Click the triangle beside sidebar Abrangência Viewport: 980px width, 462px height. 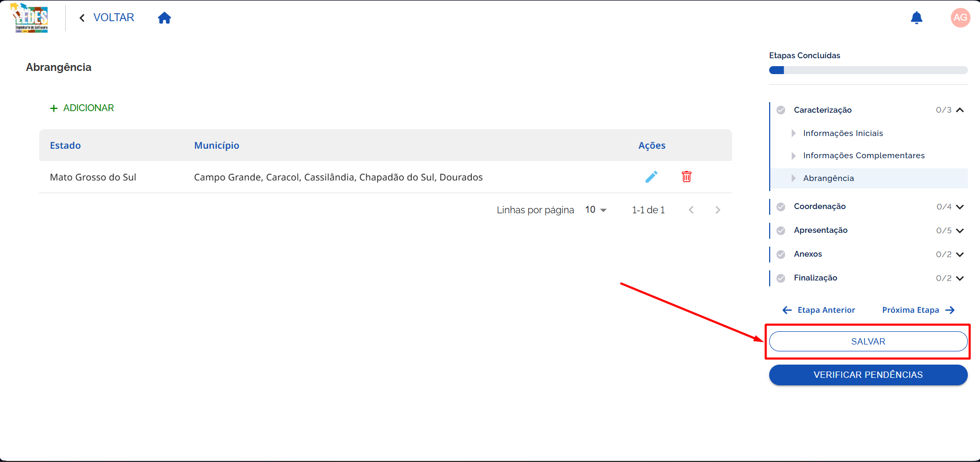[794, 178]
